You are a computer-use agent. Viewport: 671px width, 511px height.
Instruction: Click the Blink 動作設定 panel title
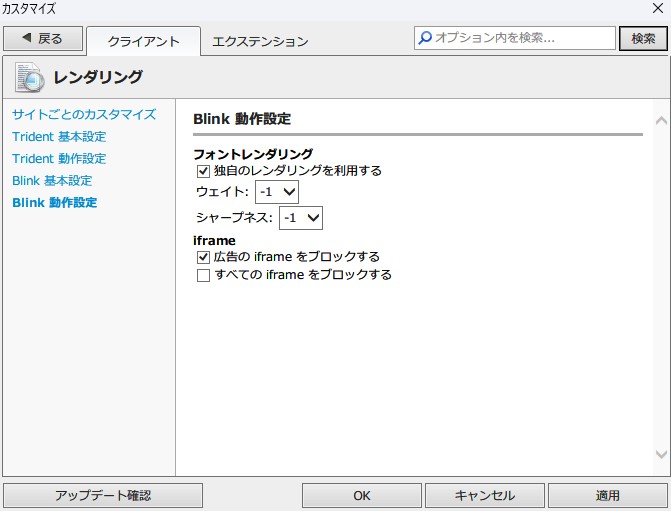(x=242, y=119)
